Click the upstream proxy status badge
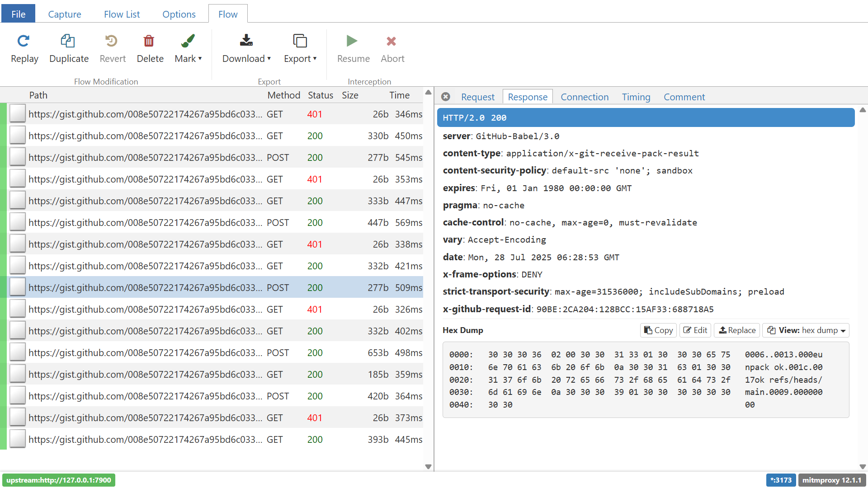868x488 pixels. tap(59, 480)
